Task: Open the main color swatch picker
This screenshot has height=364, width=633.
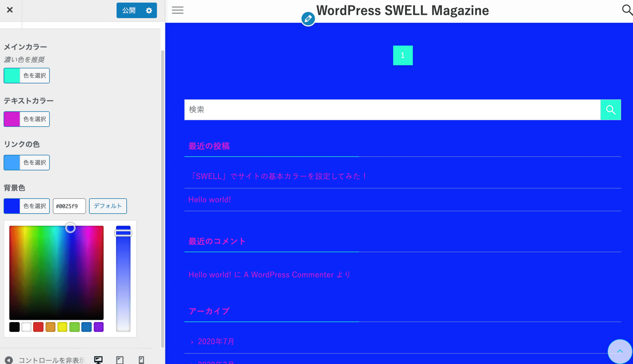Action: coord(12,75)
